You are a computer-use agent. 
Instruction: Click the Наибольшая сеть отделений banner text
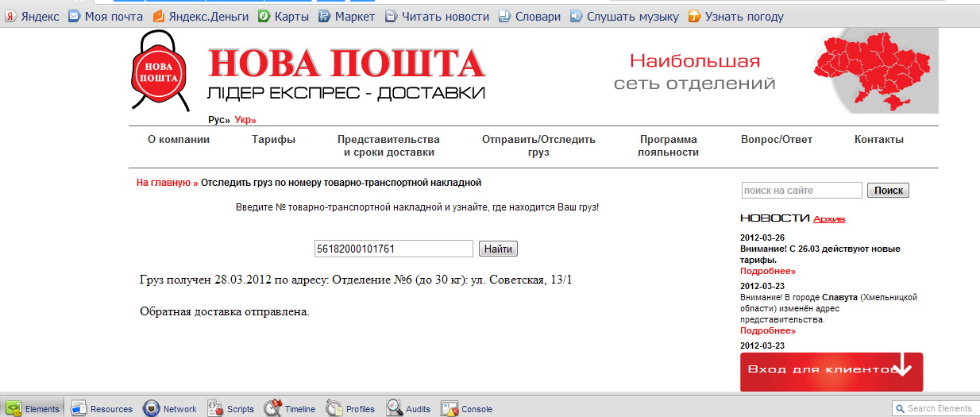694,71
